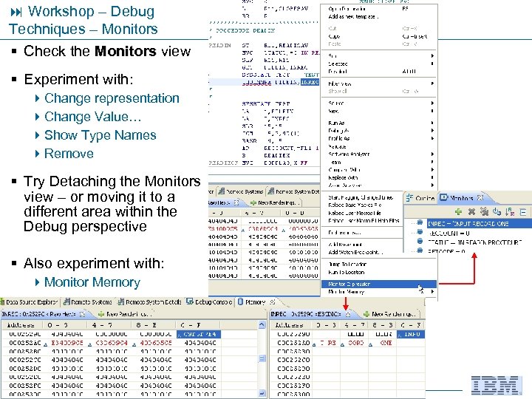Select the RETCODE = 0 monitor row
This screenshot has width=532, height=399.
(446, 251)
